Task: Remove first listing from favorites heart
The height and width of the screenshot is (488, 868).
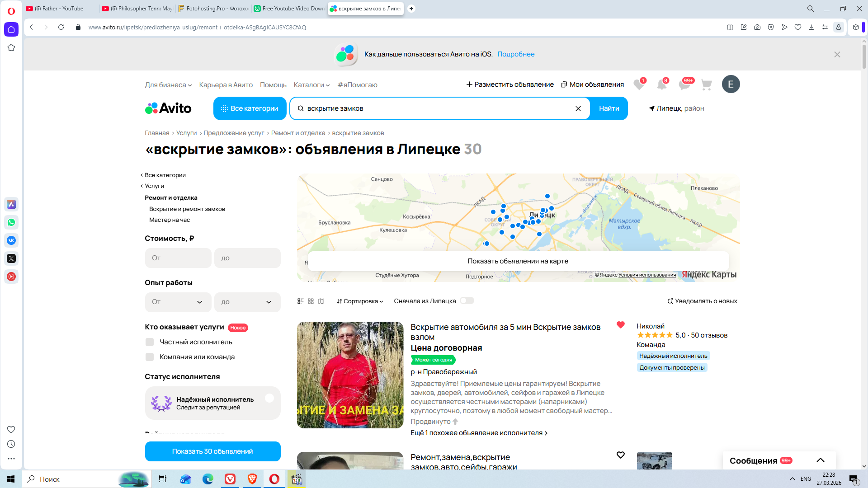Action: tap(620, 325)
